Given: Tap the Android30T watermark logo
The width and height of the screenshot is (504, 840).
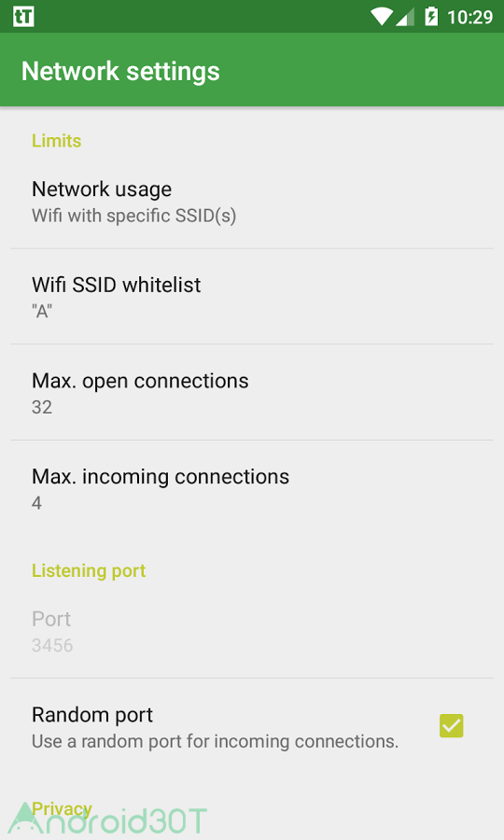Looking at the screenshot, I should pos(107,819).
